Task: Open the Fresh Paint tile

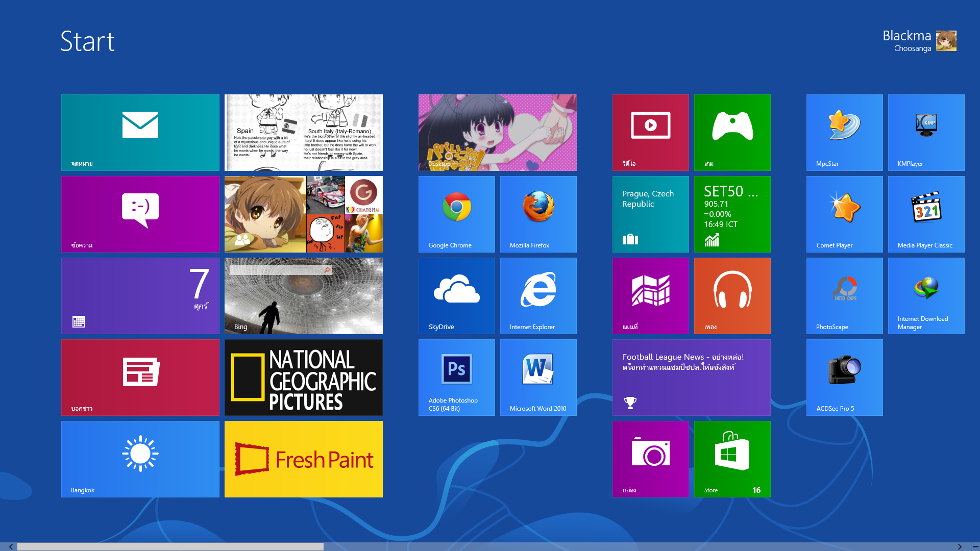Action: point(303,459)
